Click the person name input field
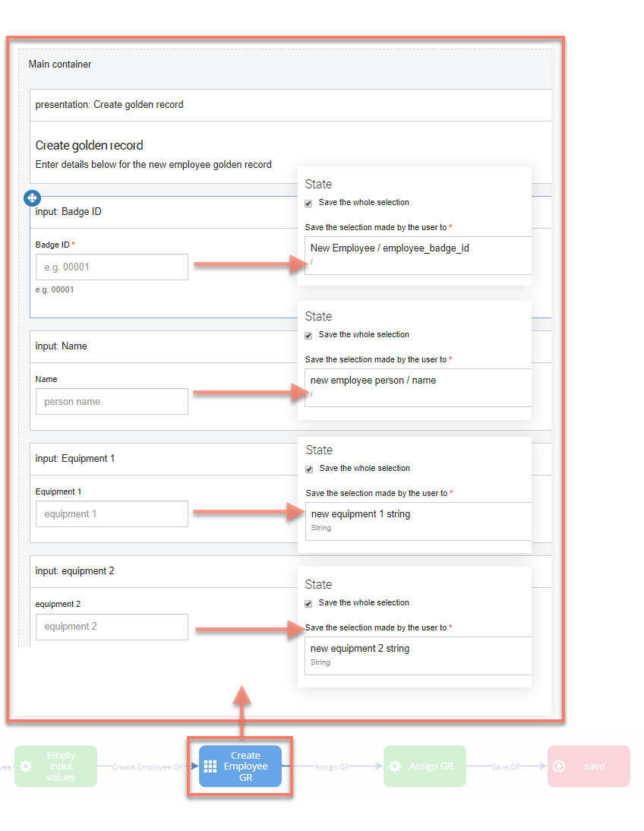644x831 pixels. coord(112,402)
